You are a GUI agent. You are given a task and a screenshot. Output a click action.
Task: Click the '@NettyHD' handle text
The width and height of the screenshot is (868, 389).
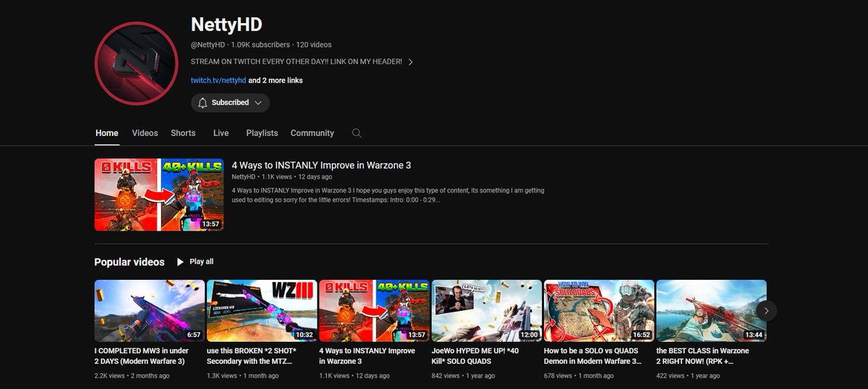coord(208,45)
